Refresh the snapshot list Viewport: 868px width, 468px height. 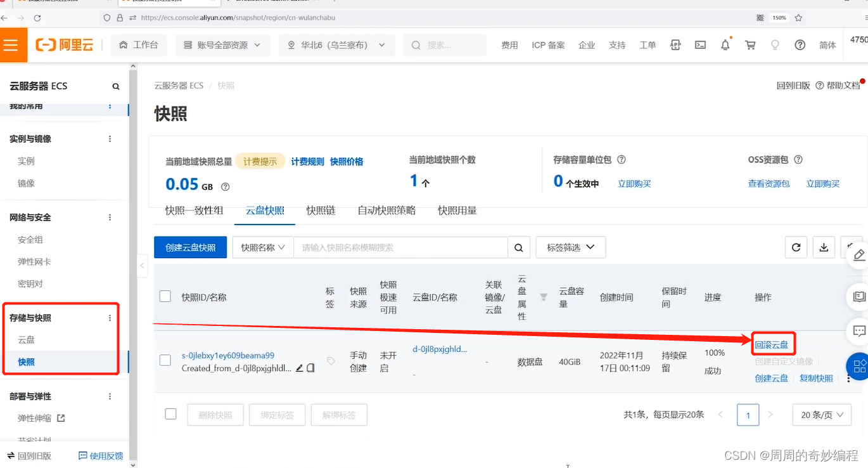coord(796,247)
